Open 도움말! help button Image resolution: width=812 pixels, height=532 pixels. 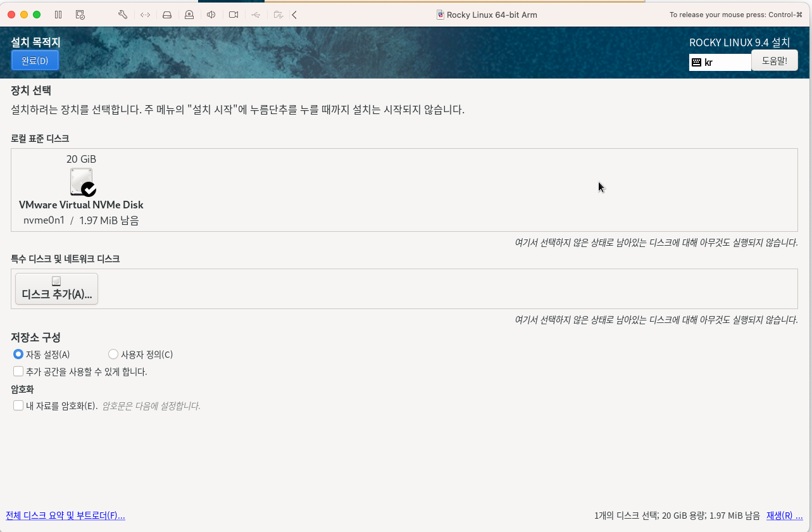coord(775,60)
